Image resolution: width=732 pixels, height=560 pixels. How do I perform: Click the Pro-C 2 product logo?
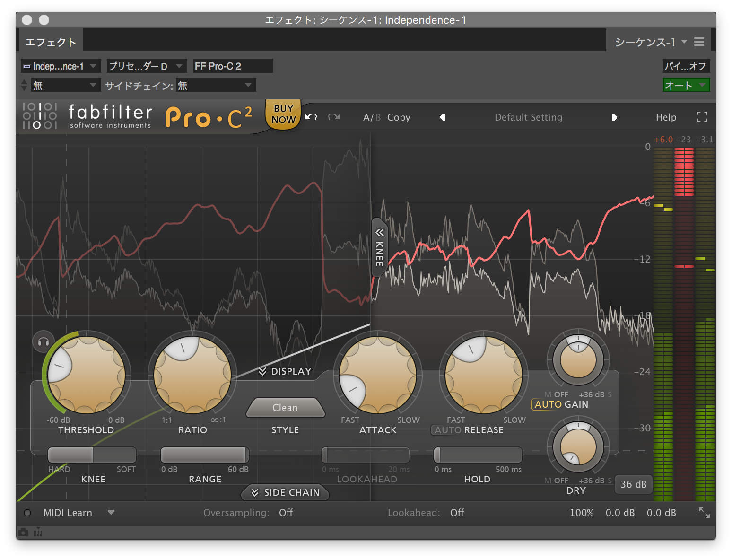pos(209,117)
